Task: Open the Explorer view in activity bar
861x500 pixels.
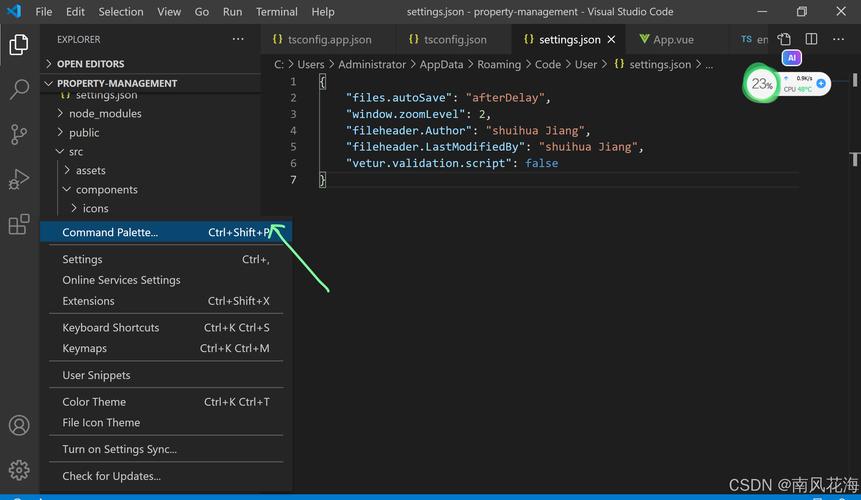Action: tap(19, 44)
